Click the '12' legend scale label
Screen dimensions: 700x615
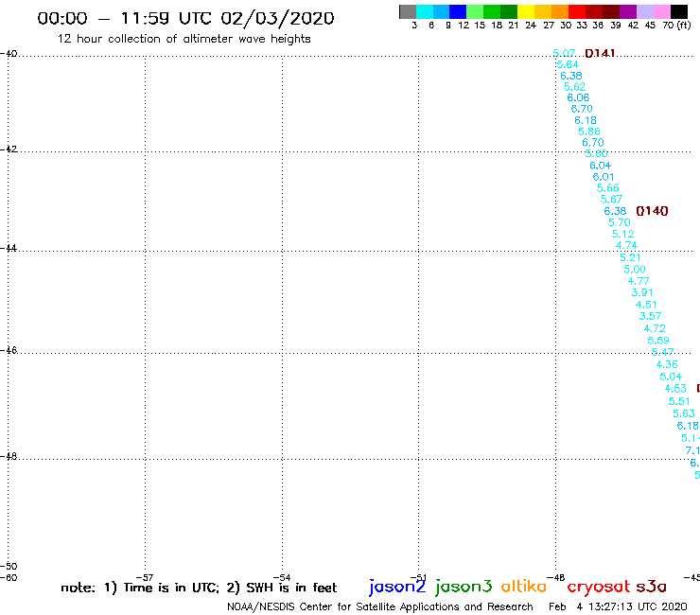tap(464, 25)
